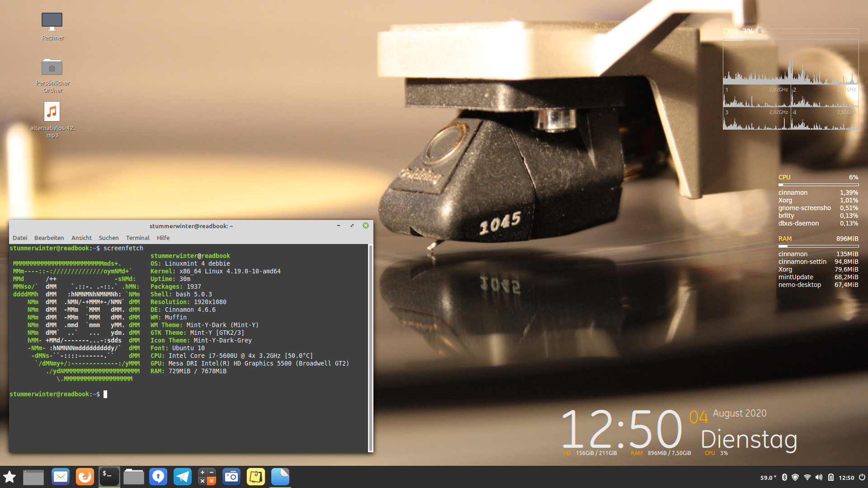Image resolution: width=868 pixels, height=488 pixels.
Task: Open the update manager shield icon
Action: click(x=795, y=477)
